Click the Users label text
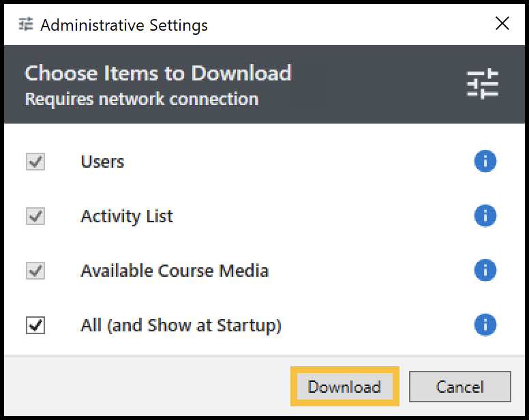 coord(102,162)
